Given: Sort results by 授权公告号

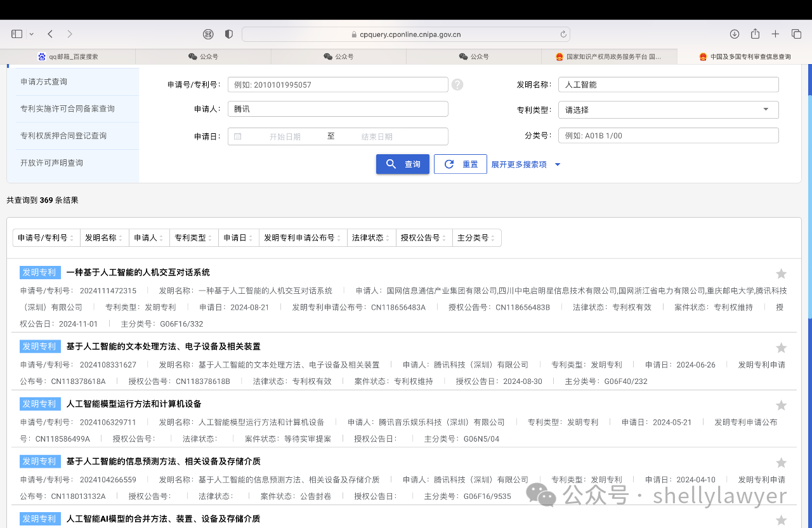Looking at the screenshot, I should tap(424, 238).
